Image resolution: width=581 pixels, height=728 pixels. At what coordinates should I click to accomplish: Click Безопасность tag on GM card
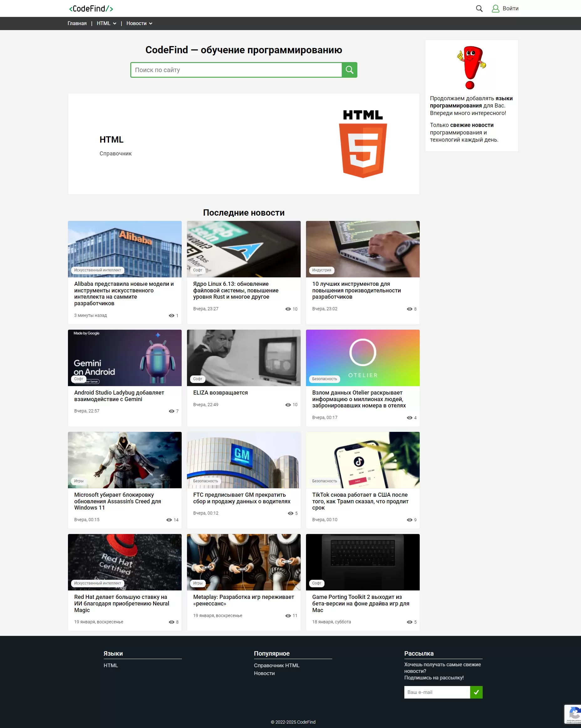[x=205, y=481]
